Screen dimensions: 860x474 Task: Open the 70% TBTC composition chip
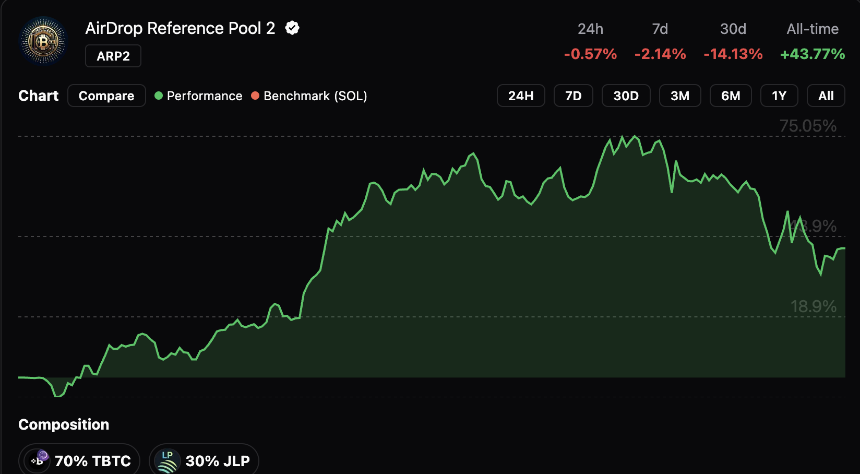(79, 460)
